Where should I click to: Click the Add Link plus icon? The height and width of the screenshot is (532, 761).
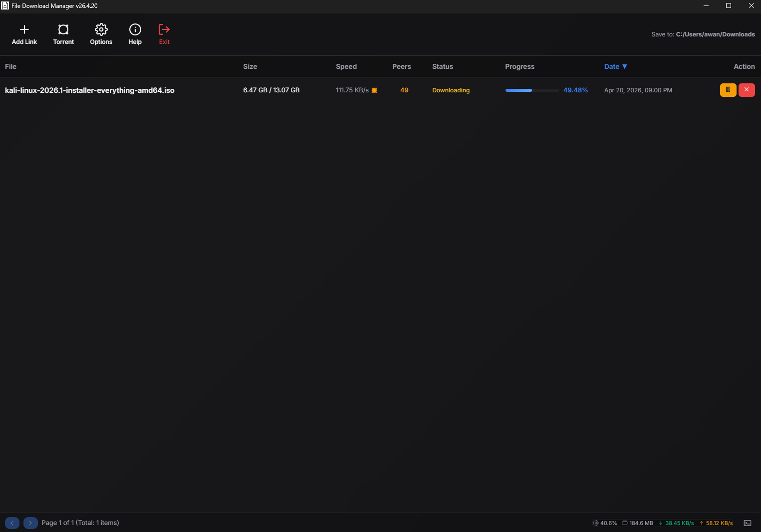coord(24,30)
